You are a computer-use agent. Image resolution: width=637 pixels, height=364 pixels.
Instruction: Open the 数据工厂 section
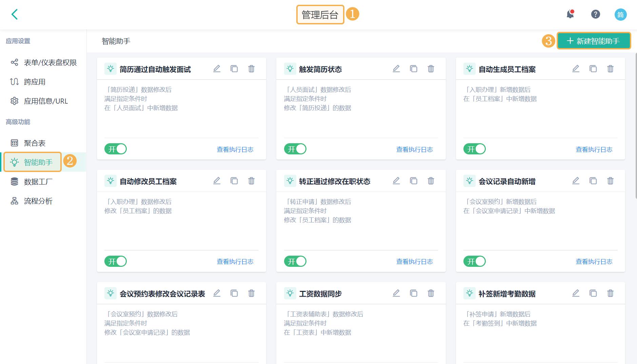point(37,181)
